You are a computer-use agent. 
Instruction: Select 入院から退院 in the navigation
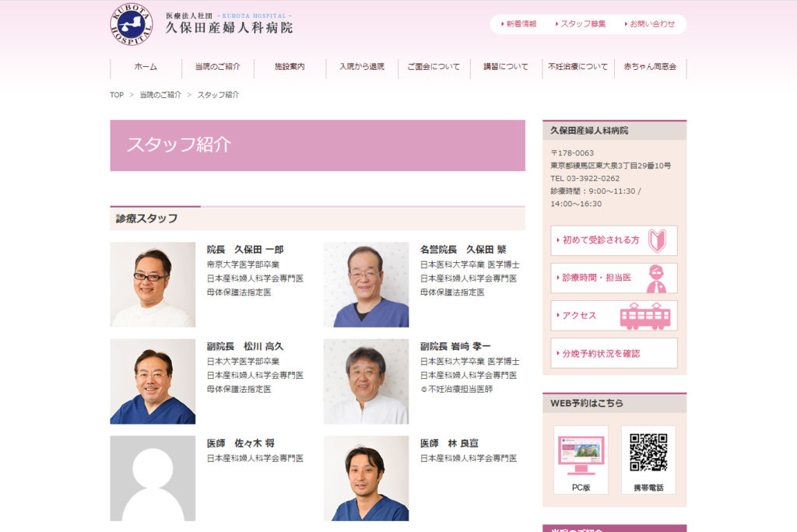[x=361, y=67]
